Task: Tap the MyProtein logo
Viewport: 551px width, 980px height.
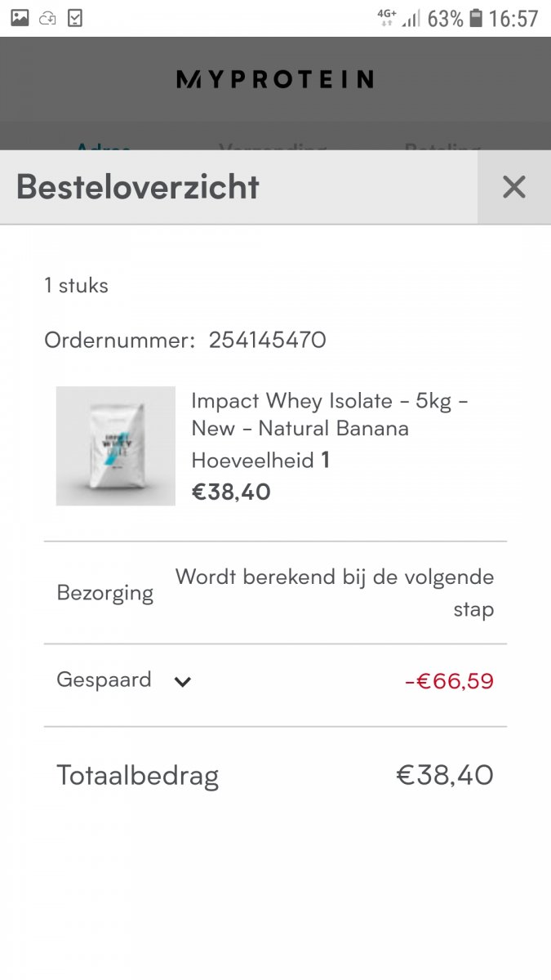Action: [x=275, y=79]
